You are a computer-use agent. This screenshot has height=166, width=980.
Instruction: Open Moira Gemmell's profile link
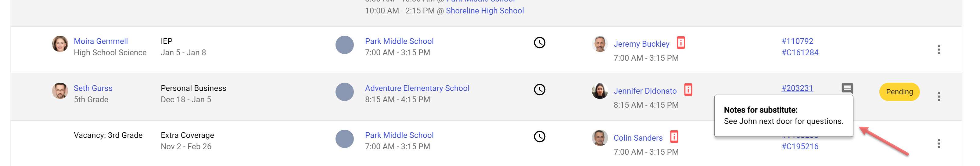click(x=101, y=41)
